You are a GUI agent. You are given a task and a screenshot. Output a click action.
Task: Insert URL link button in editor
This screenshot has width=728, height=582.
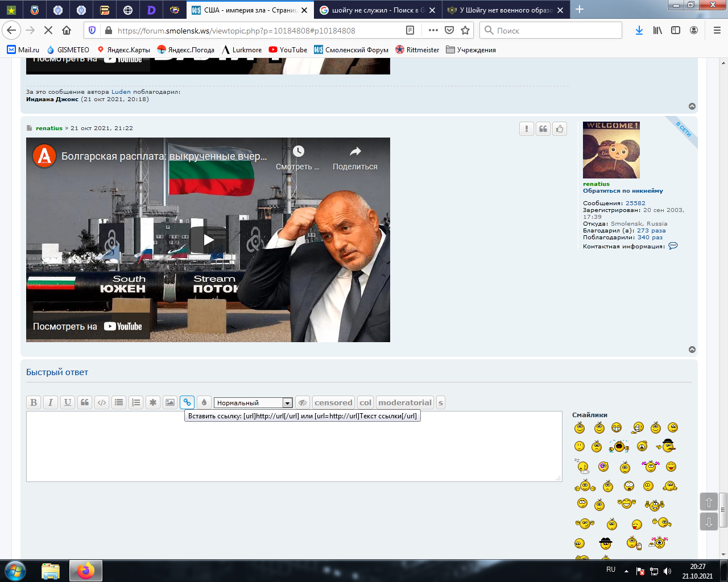187,402
